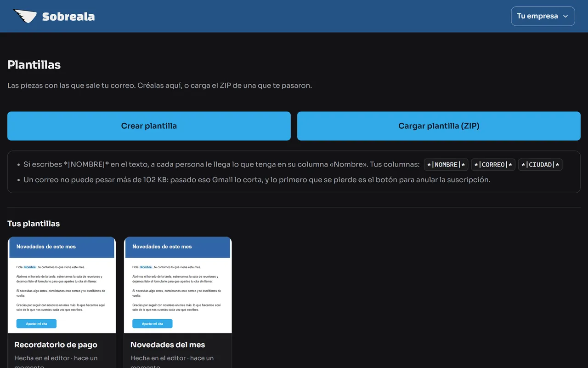Click Cargar plantilla (ZIP) button
The width and height of the screenshot is (588, 368).
tap(439, 126)
